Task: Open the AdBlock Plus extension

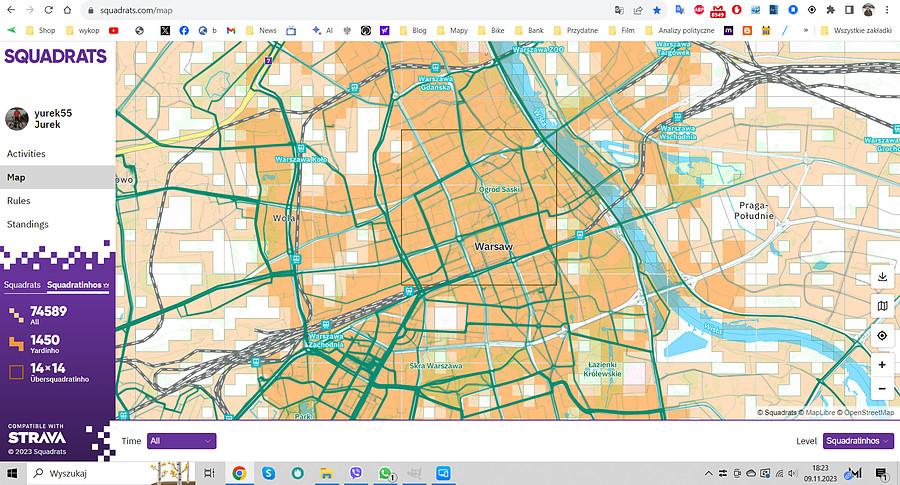Action: coord(699,10)
